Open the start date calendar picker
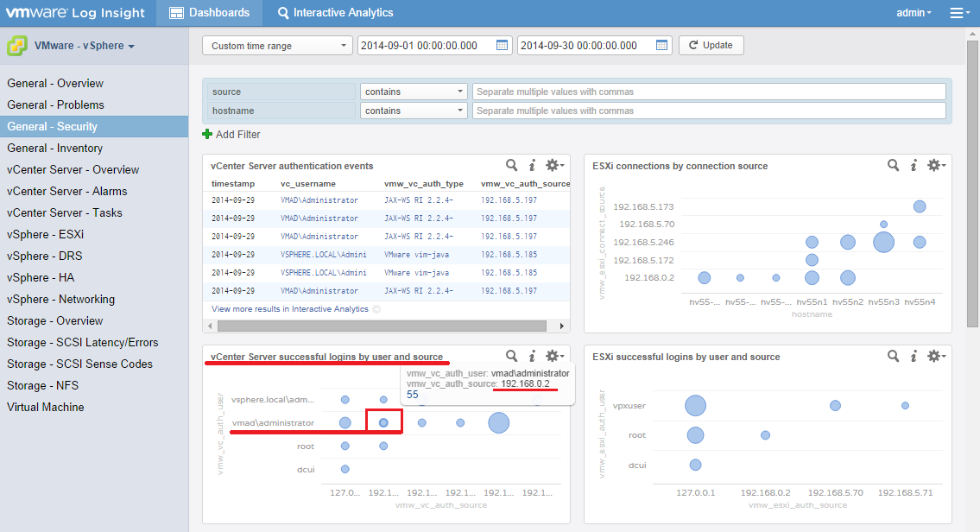This screenshot has height=532, width=980. 502,45
